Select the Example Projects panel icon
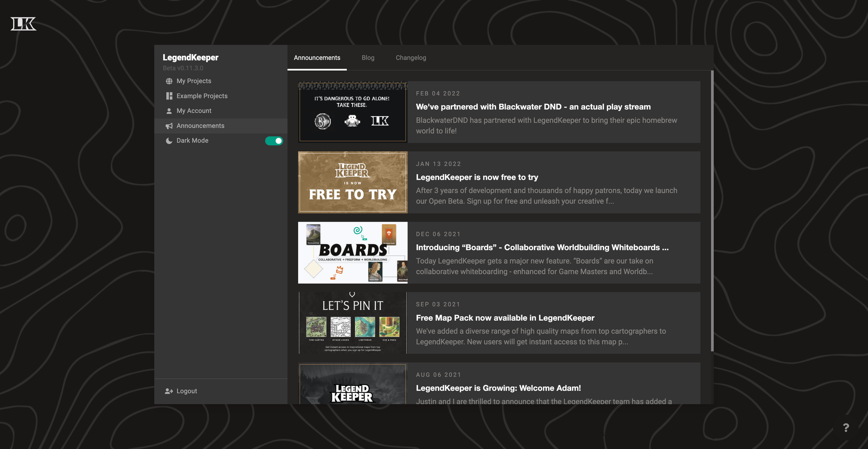868x449 pixels. (x=169, y=95)
